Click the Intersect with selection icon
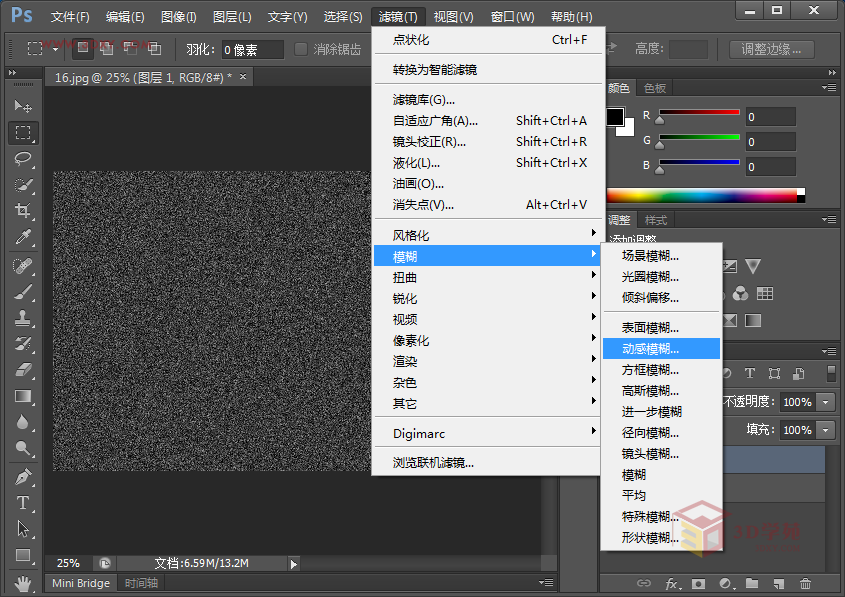Screen dimensions: 845x597 point(155,48)
